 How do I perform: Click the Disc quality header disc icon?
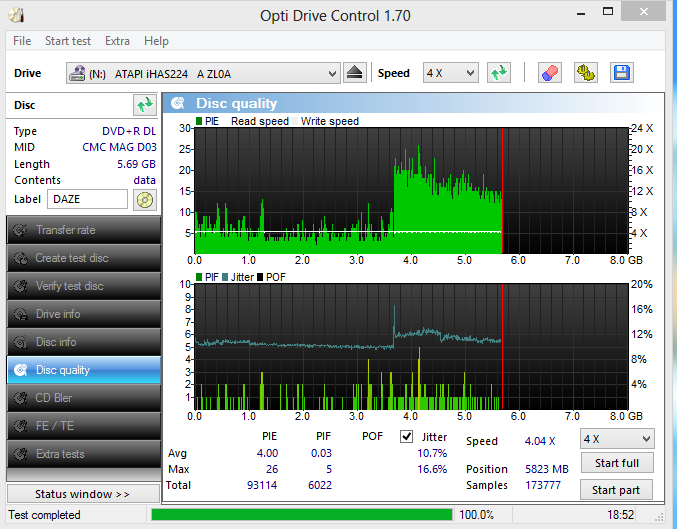(177, 103)
